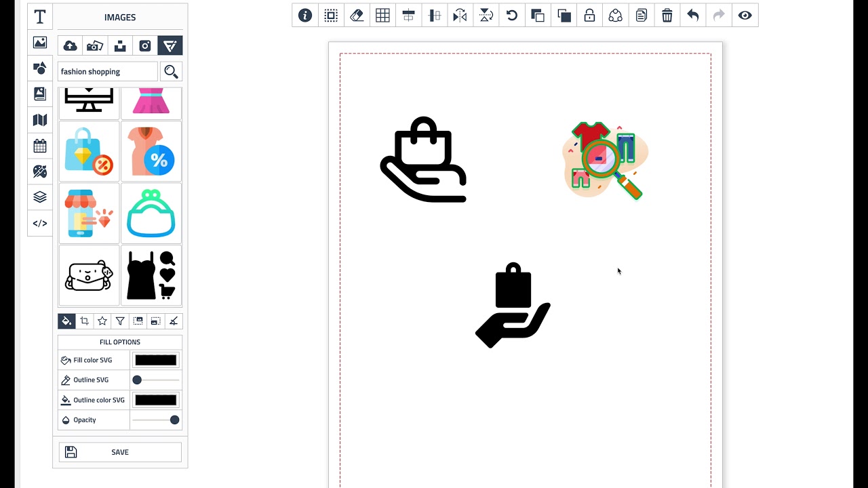This screenshot has width=868, height=488.
Task: Pick the teal coin purse thumbnail
Action: [x=151, y=213]
